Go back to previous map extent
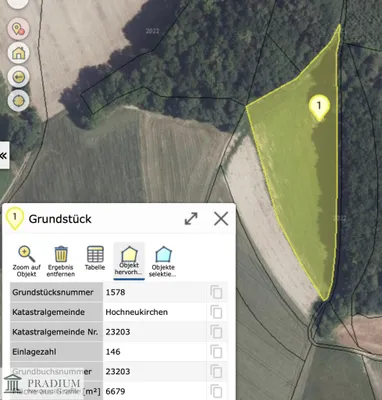The width and height of the screenshot is (382, 400). [19, 77]
